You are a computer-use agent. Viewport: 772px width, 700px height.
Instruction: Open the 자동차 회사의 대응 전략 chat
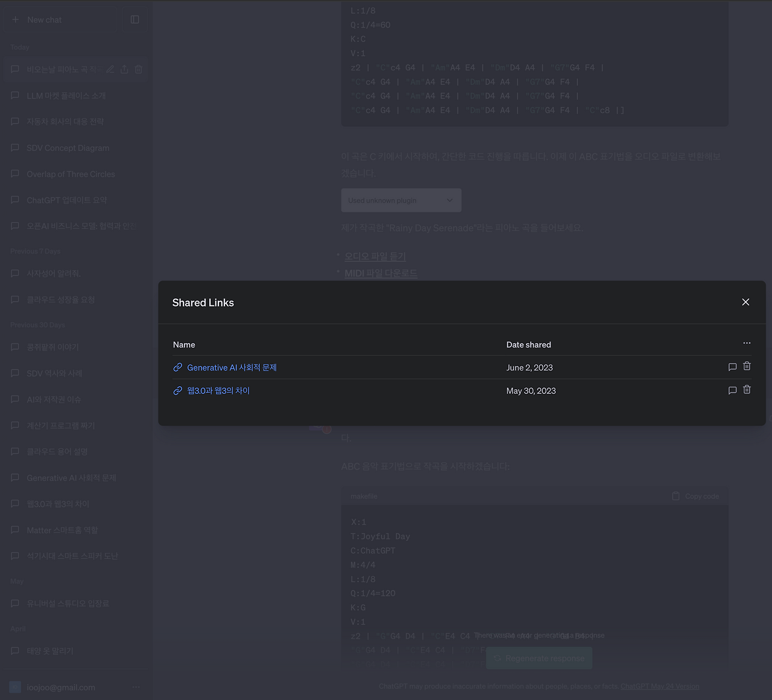coord(75,121)
